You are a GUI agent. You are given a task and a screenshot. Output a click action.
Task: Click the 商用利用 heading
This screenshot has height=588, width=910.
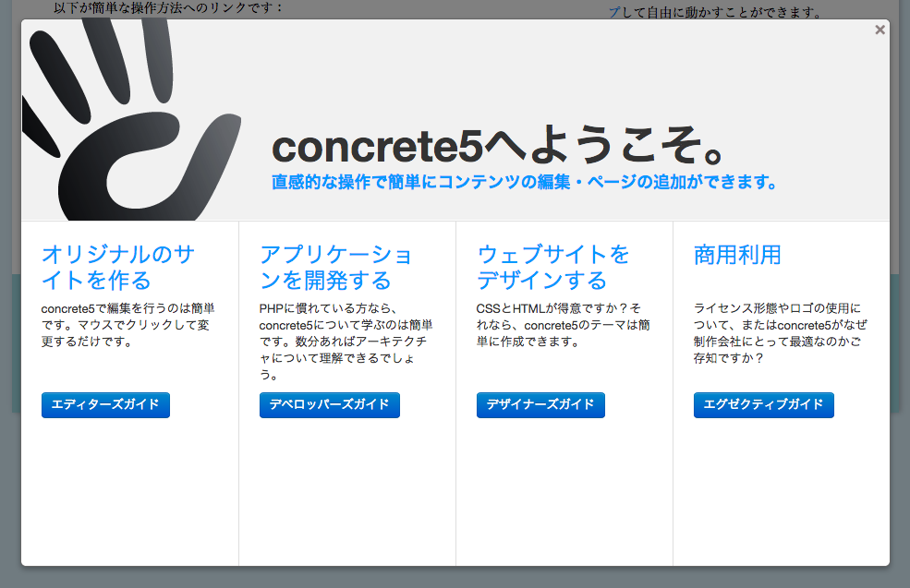pyautogui.click(x=737, y=255)
